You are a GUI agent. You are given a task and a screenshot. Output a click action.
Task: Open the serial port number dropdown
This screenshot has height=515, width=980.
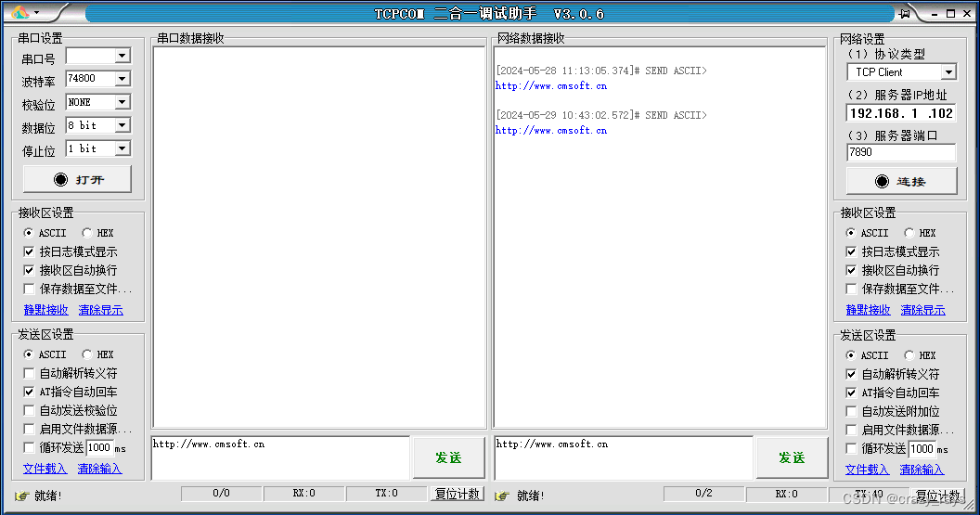pyautogui.click(x=122, y=56)
